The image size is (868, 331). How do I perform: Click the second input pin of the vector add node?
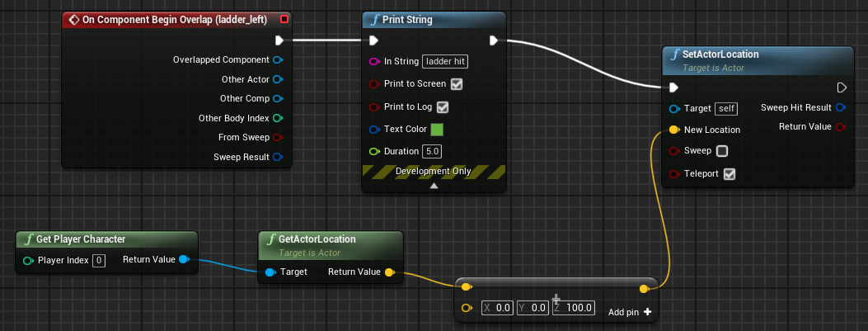[x=466, y=308]
